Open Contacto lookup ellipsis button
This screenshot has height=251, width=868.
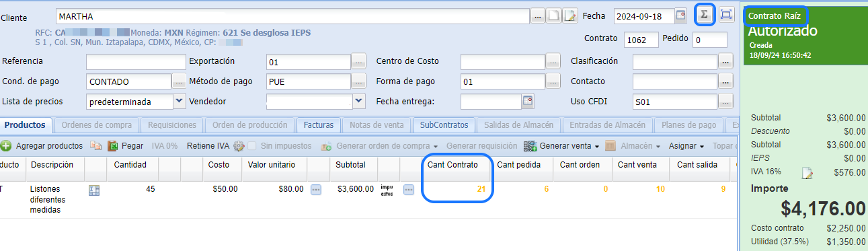click(725, 81)
